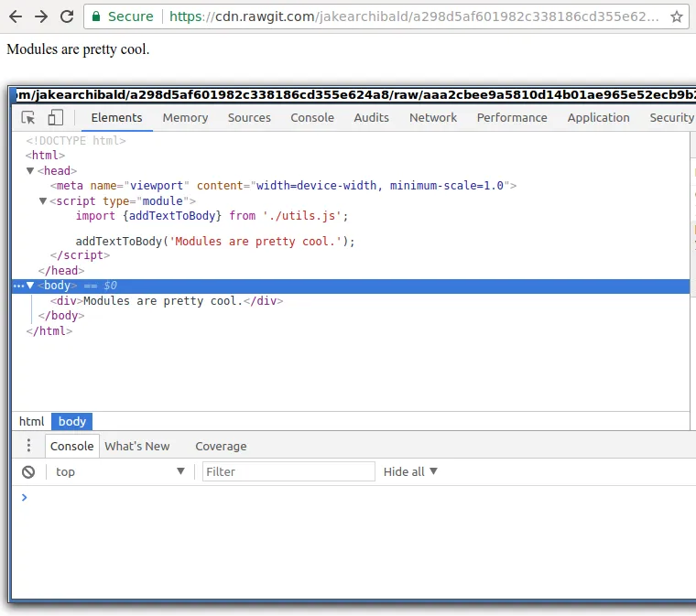Open the drawer three-dot menu

point(29,445)
